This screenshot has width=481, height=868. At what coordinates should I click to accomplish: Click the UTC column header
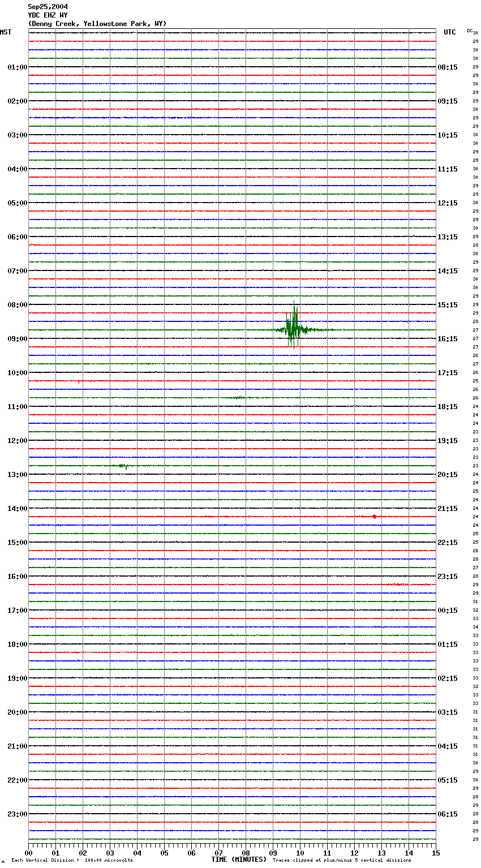coord(450,32)
